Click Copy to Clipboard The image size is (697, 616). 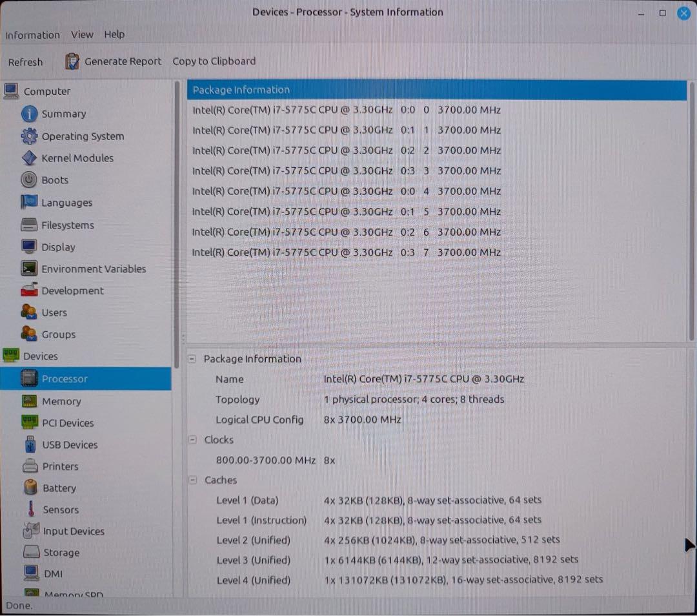pos(214,61)
